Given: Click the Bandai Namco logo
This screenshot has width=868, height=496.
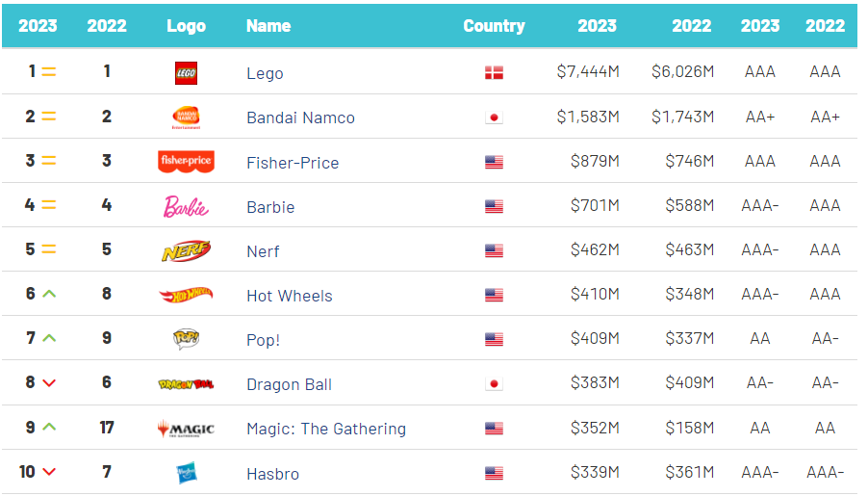Looking at the screenshot, I should click(186, 117).
